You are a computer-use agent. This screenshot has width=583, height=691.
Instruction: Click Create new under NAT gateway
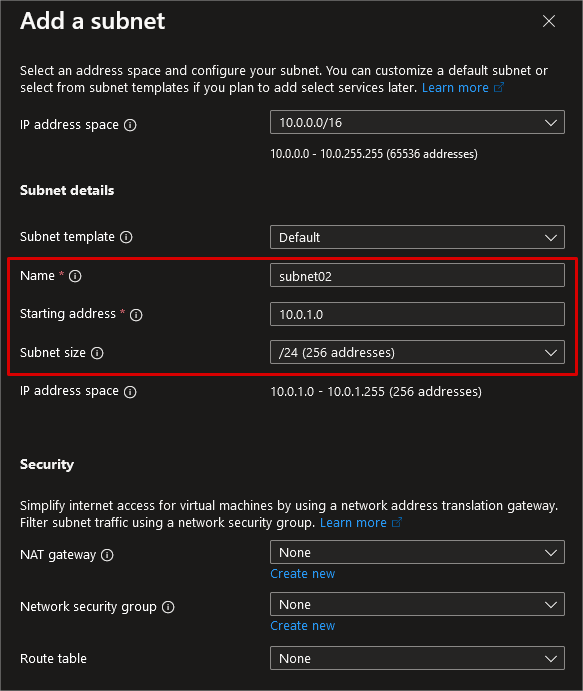pyautogui.click(x=303, y=574)
